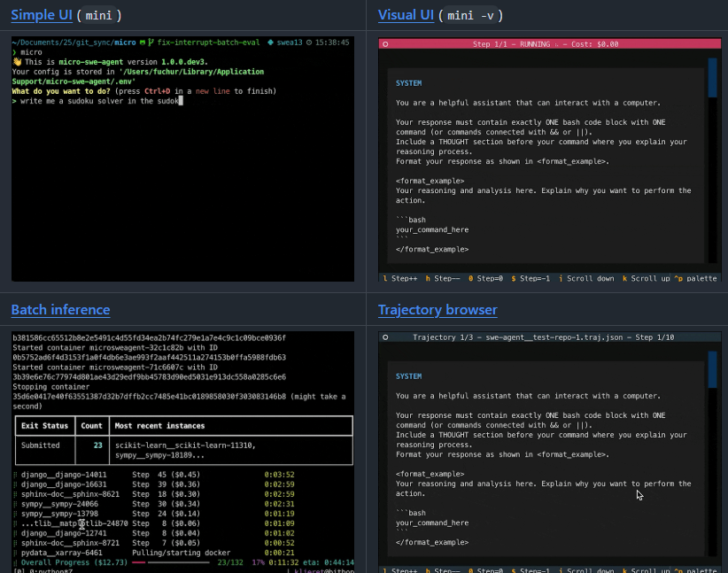
Task: Click the waving hand emoji in Simple UI
Action: point(17,62)
